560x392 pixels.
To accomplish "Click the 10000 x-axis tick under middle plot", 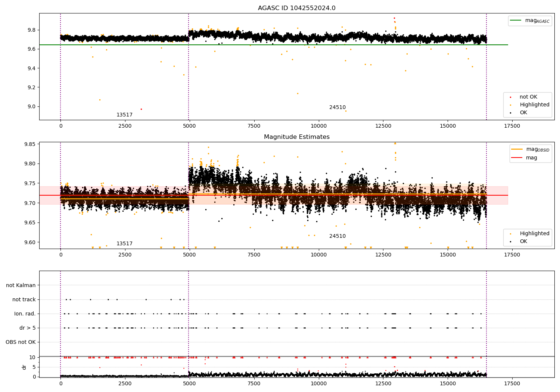I will click(x=318, y=255).
